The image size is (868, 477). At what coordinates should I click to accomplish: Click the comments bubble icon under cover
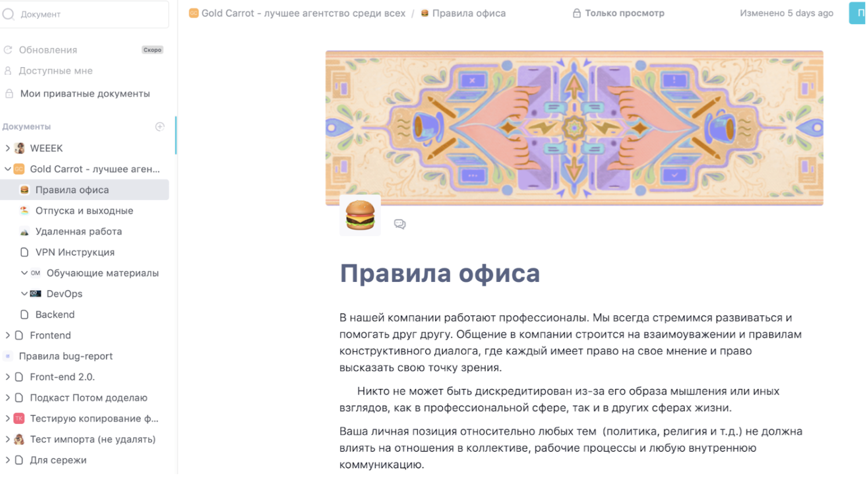(399, 224)
